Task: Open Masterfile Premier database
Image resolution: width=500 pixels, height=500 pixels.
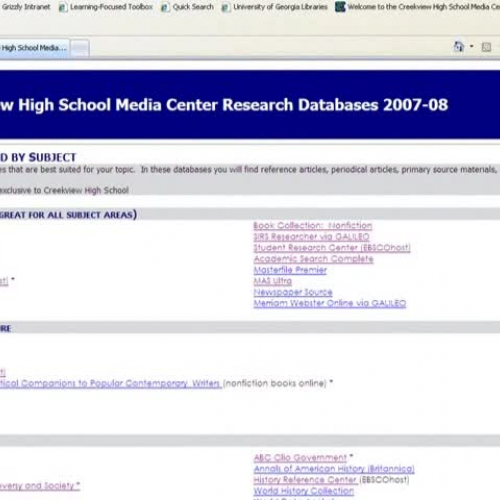Action: click(x=290, y=270)
